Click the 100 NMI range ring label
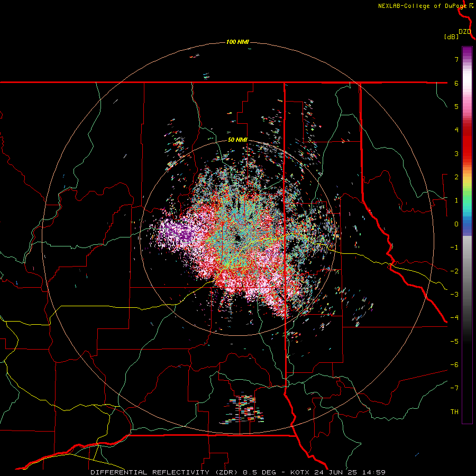Viewport: 476px width, 476px height. pyautogui.click(x=237, y=42)
